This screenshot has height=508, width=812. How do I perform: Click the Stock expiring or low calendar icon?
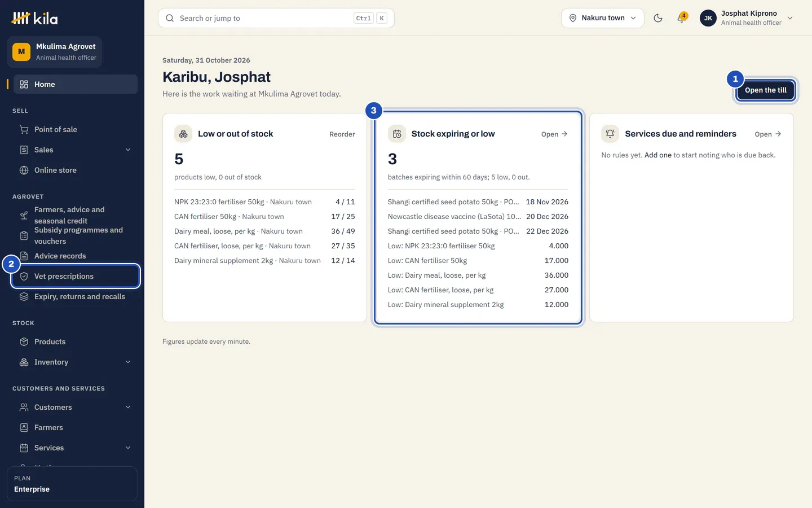(x=397, y=134)
